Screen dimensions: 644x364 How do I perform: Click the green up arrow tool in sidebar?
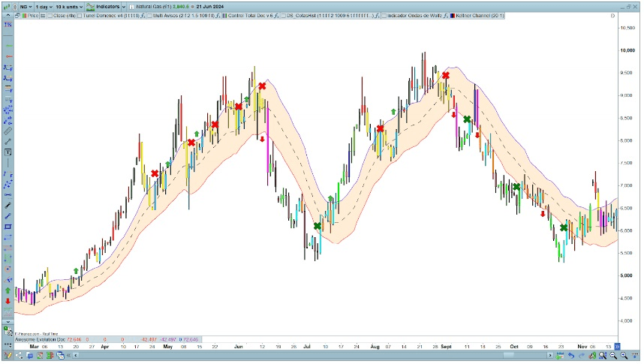[x=8, y=290]
